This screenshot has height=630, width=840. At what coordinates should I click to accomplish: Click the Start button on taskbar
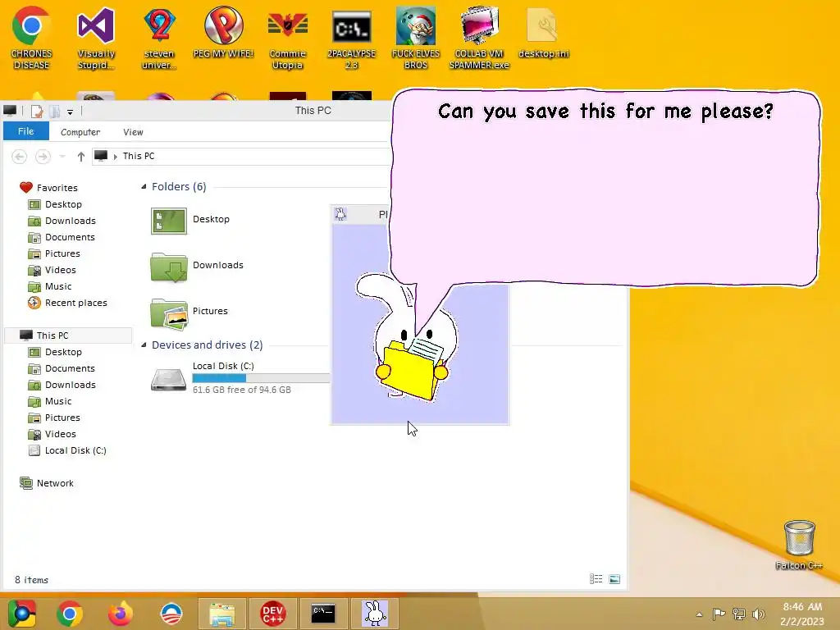pyautogui.click(x=22, y=614)
